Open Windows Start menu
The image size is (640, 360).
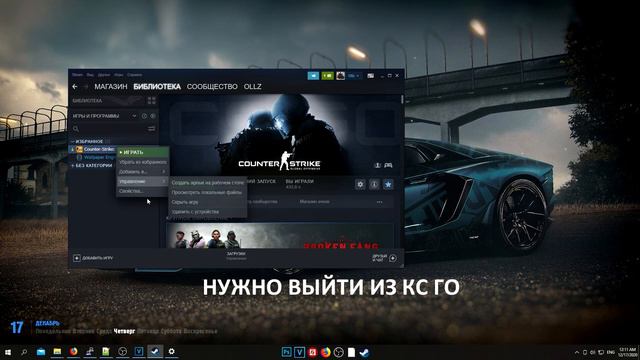click(x=8, y=351)
